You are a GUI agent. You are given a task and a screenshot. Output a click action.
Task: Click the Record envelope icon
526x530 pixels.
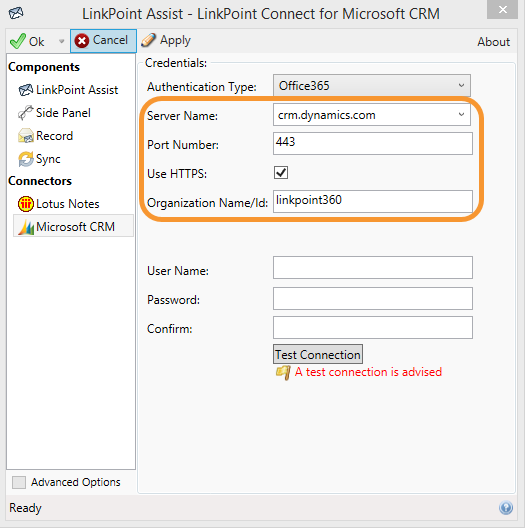[26, 136]
